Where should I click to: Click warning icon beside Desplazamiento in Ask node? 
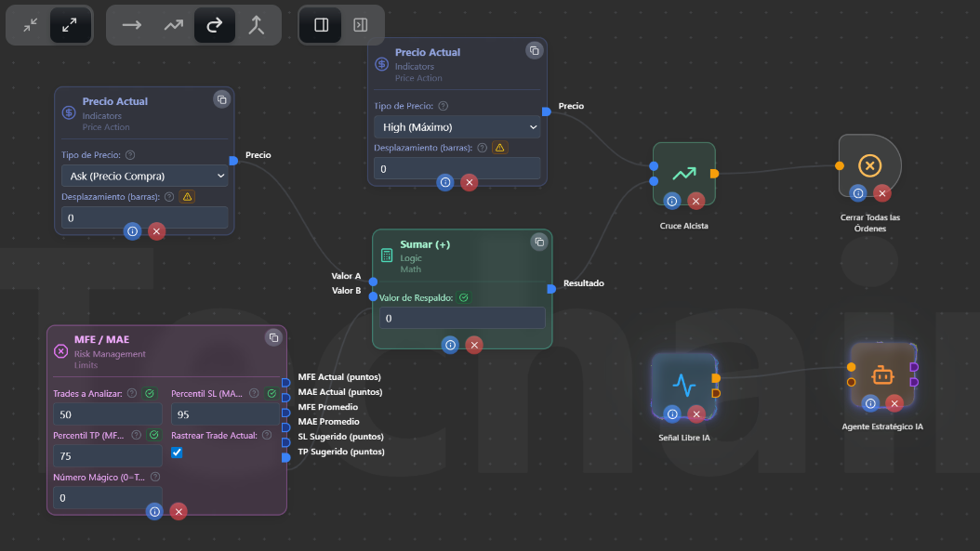[187, 197]
